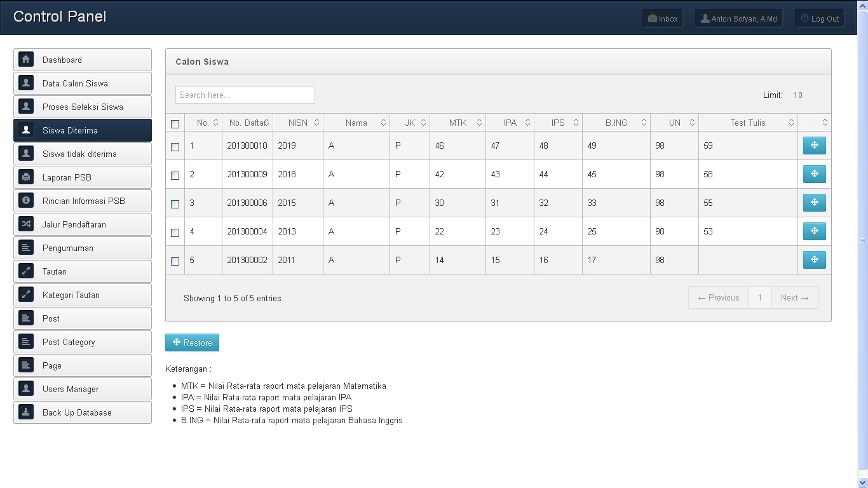This screenshot has width=868, height=488.
Task: Click the info icon beside Rincian Informasi PSB
Action: 26,201
